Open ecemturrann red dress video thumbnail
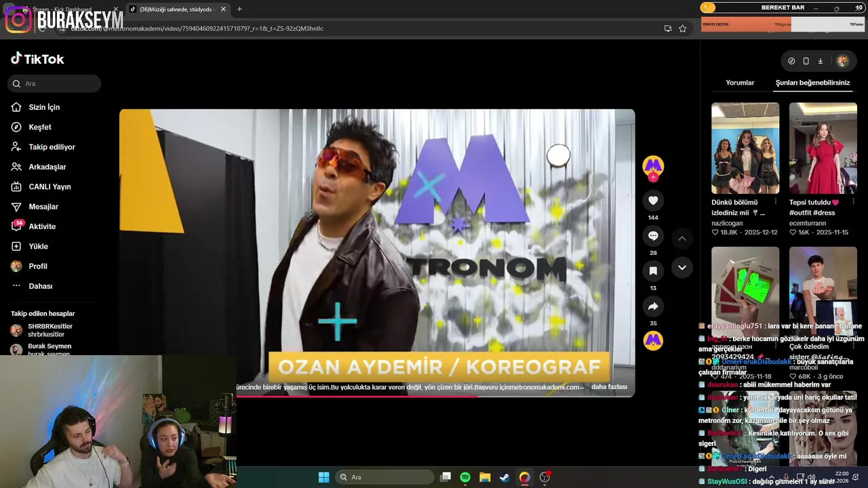 [x=823, y=148]
